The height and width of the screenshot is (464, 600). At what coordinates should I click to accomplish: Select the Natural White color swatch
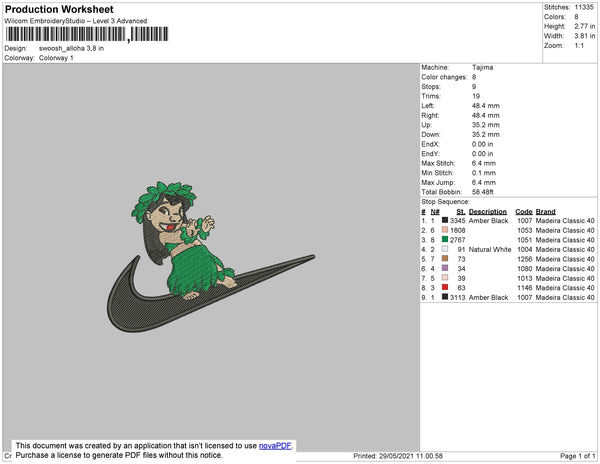445,249
